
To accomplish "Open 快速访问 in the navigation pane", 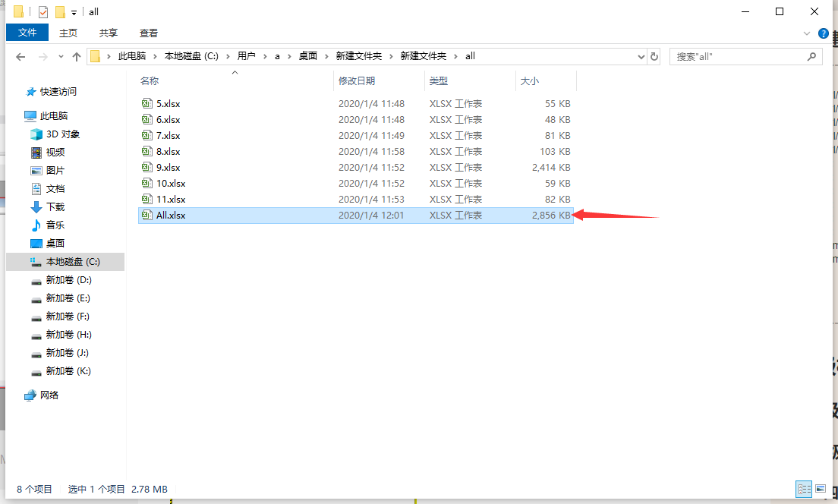I will tap(58, 91).
